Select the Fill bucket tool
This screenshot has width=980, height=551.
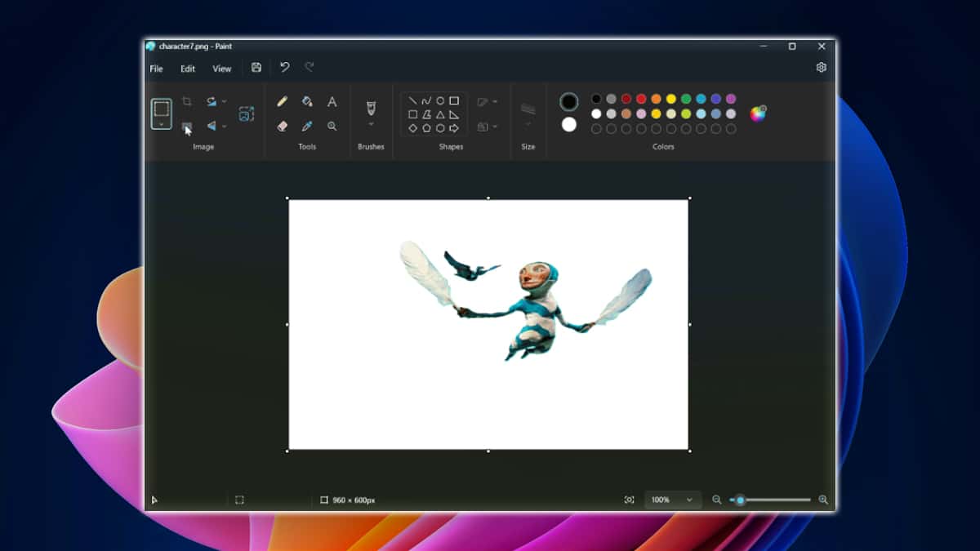coord(307,102)
